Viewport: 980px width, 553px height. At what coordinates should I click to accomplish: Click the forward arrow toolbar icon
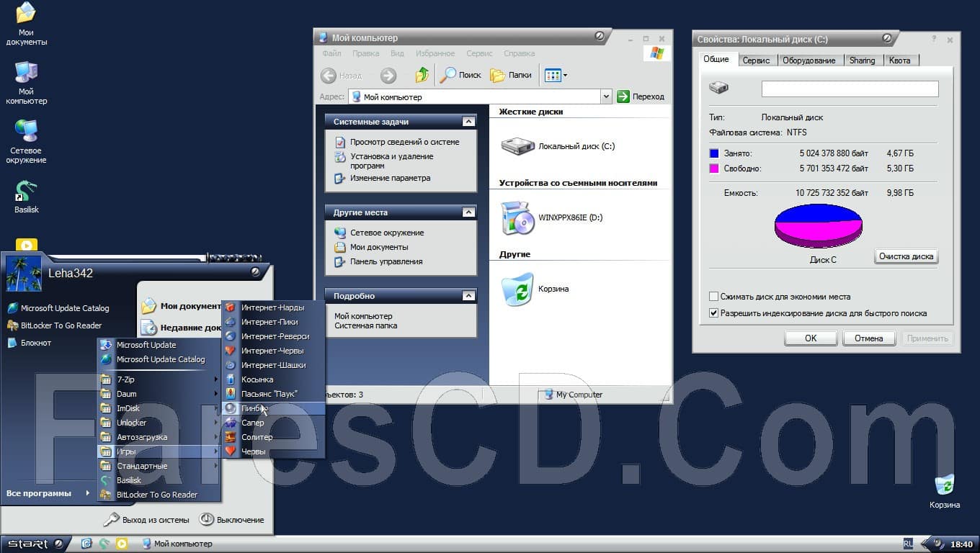pyautogui.click(x=388, y=75)
